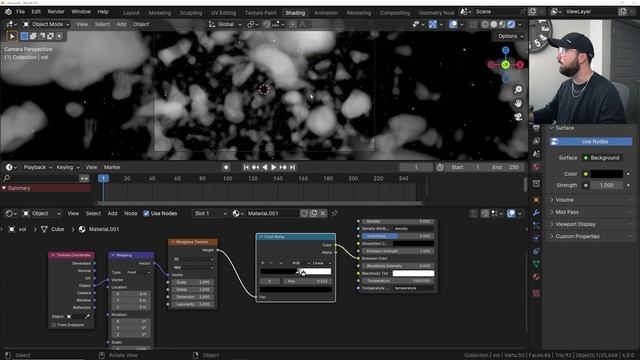Screen dimensions: 640x360
Task: Click the zoom magnifier icon in viewport
Action: 518,90
